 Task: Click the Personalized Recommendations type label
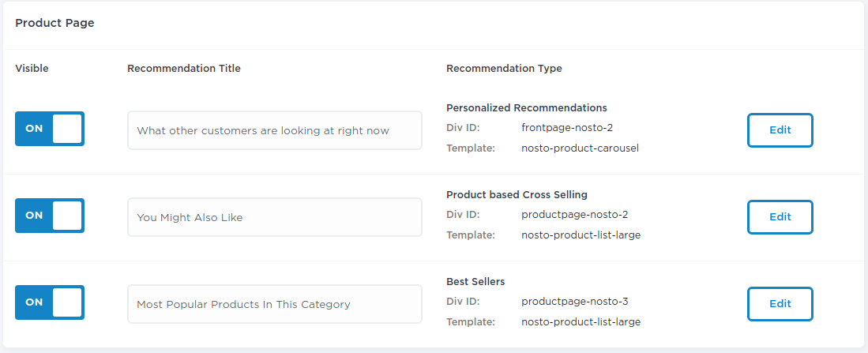[x=527, y=108]
